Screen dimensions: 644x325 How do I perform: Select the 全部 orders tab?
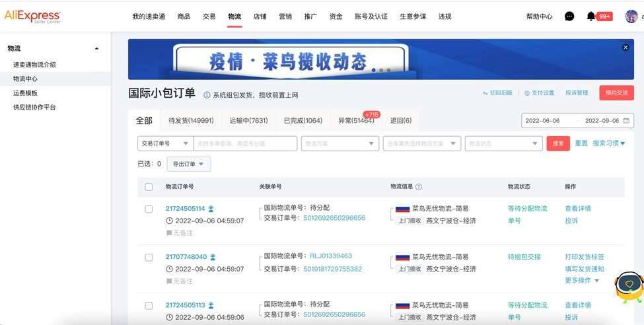[x=144, y=120]
